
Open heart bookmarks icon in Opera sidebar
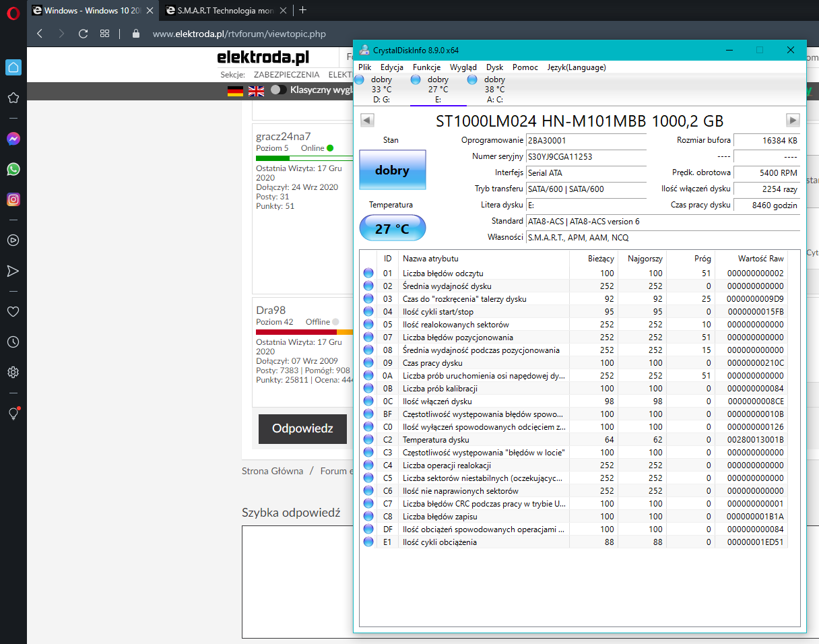click(13, 312)
